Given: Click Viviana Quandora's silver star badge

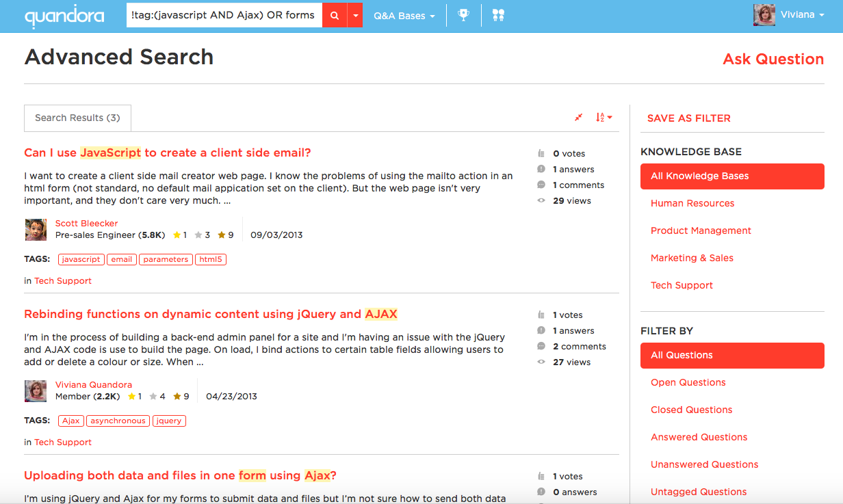Looking at the screenshot, I should (154, 396).
